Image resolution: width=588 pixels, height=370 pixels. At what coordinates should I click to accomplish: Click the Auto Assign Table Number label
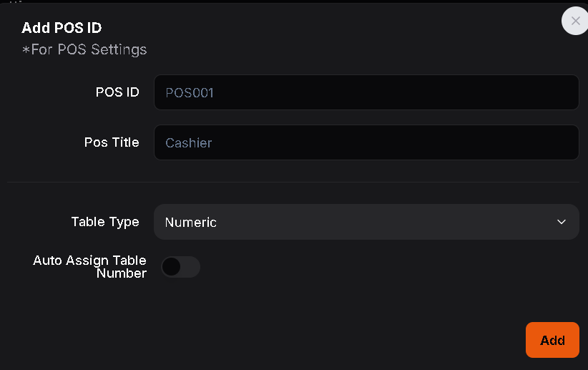click(x=89, y=266)
